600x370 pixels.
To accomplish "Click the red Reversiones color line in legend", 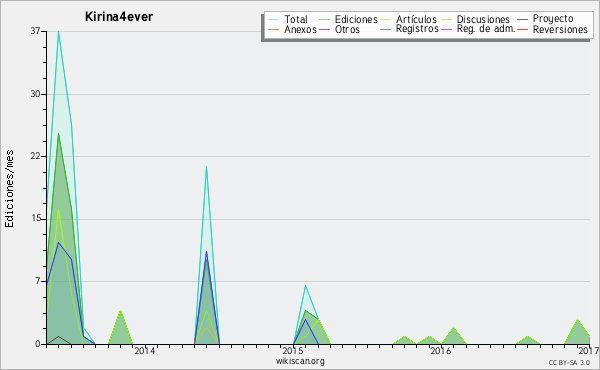I will tap(523, 29).
